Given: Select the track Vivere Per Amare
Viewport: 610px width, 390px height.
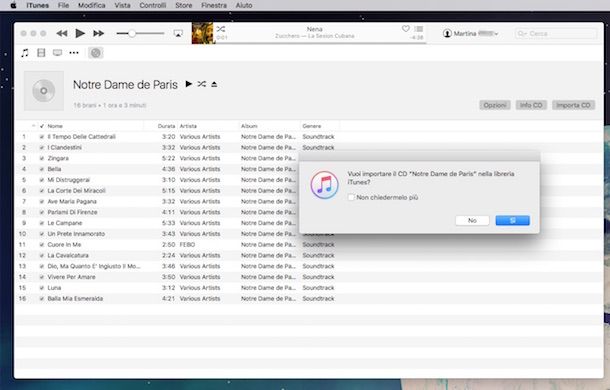Looking at the screenshot, I should click(x=71, y=277).
